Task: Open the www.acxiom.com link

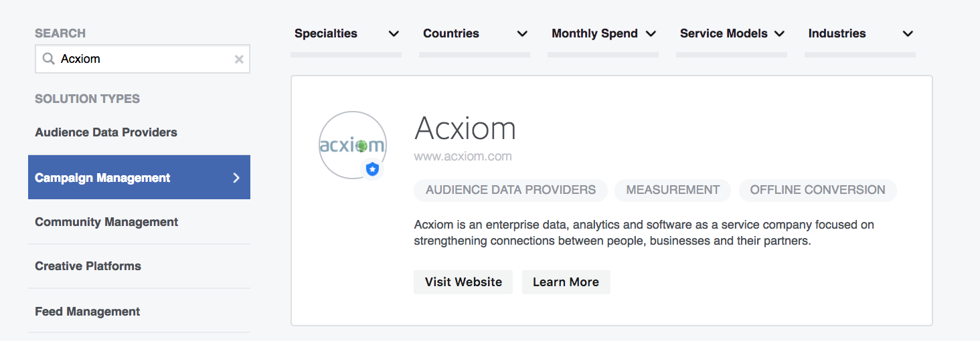Action: [x=463, y=157]
